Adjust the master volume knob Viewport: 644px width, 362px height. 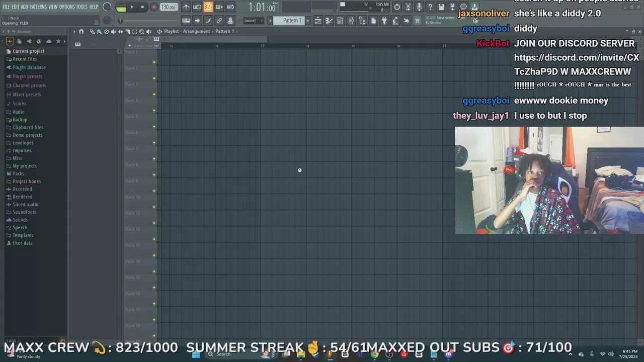click(x=107, y=7)
